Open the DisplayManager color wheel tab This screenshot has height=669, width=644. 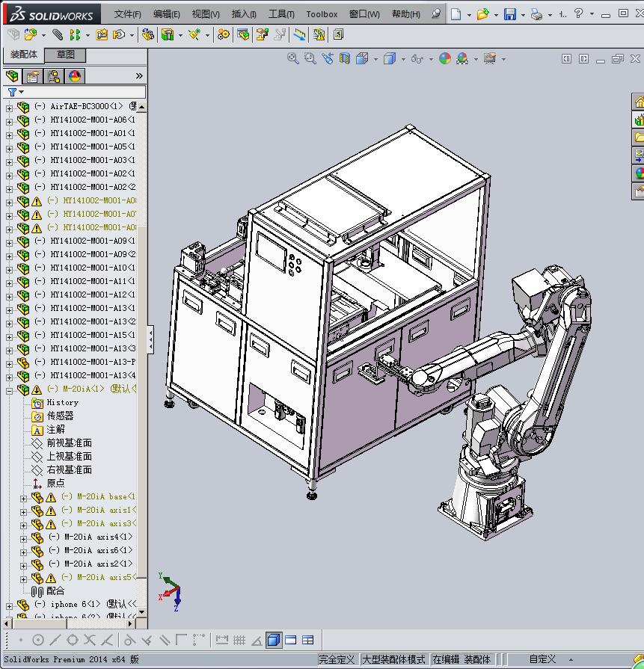click(75, 76)
